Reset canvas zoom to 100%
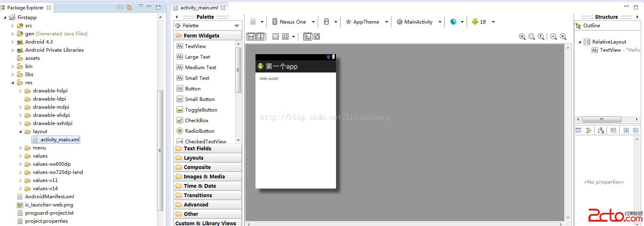Viewport: 644px width, 226px height. coord(541,37)
